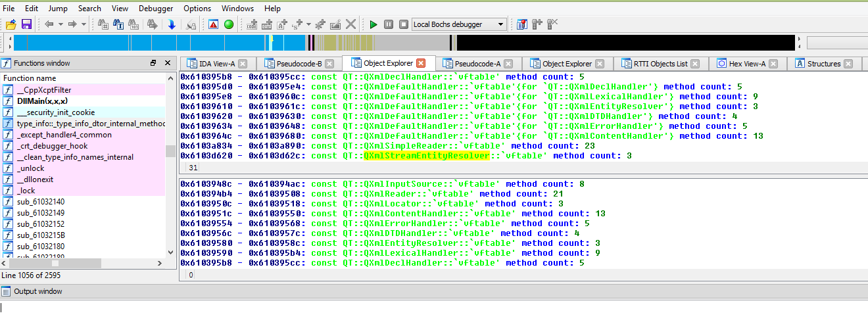Switch to the IDA View-A tab
This screenshot has width=868, height=332.
click(217, 64)
